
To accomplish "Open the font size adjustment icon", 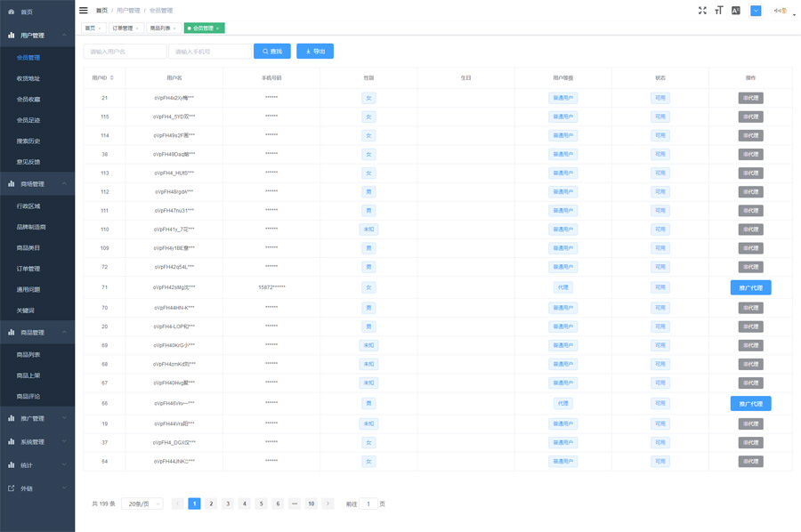I will click(x=718, y=11).
